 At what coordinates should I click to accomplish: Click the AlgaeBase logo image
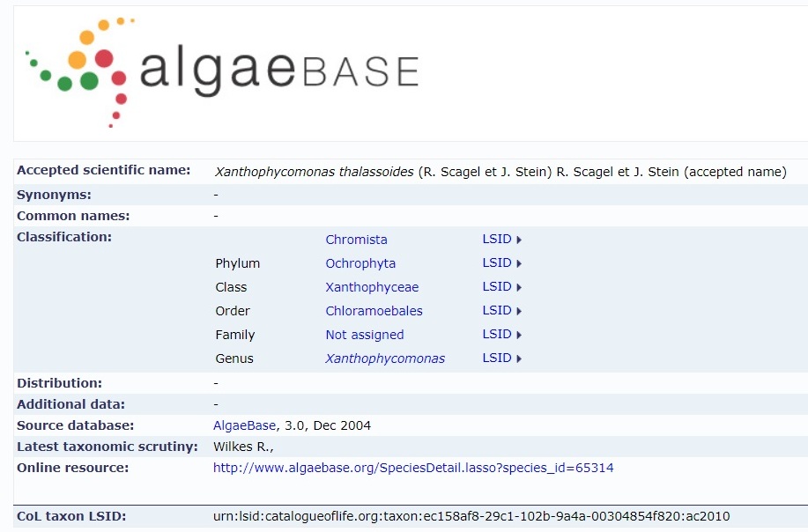pos(222,72)
